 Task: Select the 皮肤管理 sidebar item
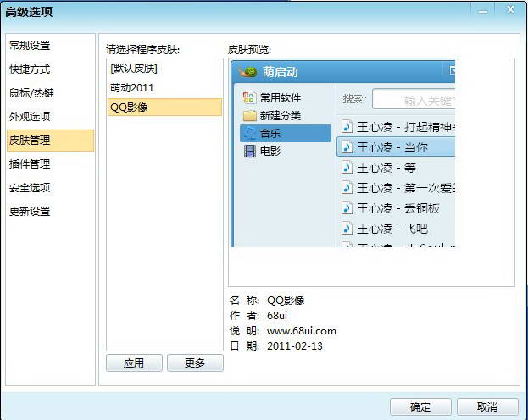[51, 141]
